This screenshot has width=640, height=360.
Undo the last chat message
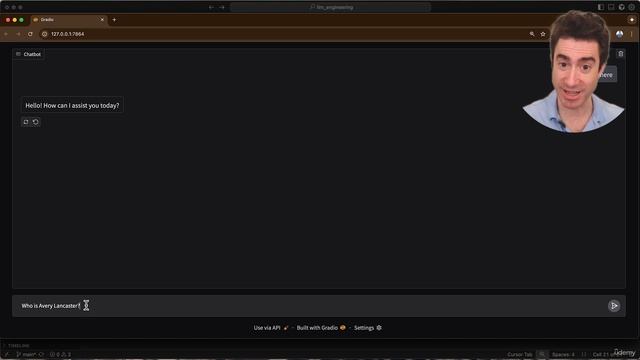pyautogui.click(x=36, y=122)
